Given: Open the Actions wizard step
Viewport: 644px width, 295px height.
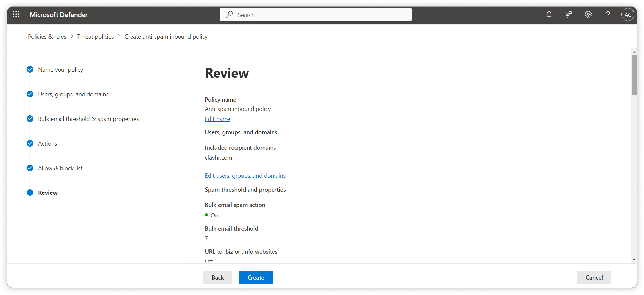Looking at the screenshot, I should [x=48, y=143].
